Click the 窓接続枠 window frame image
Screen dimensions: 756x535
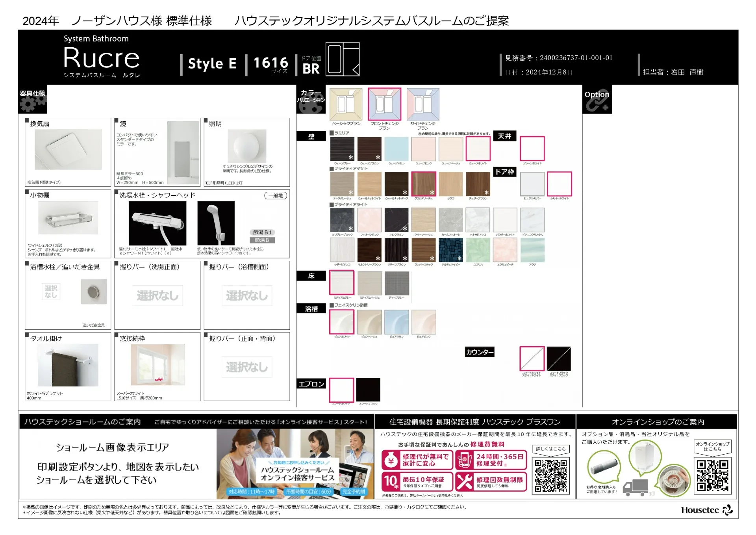[x=157, y=364]
